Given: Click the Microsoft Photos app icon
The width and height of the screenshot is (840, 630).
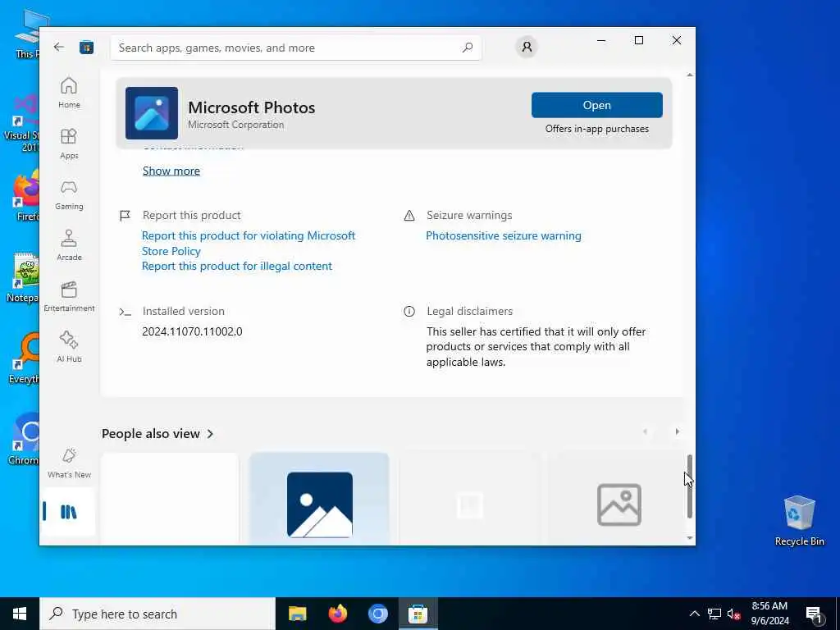Looking at the screenshot, I should [x=152, y=113].
